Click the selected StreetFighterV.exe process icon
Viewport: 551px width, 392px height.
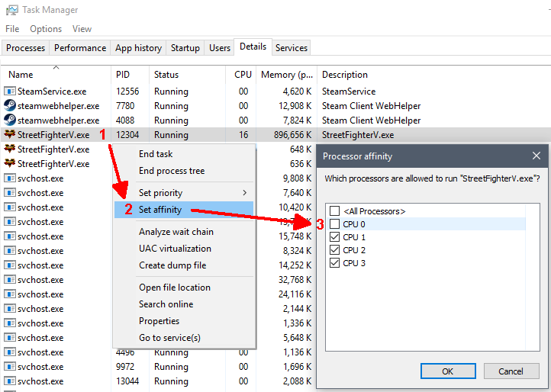[10, 135]
